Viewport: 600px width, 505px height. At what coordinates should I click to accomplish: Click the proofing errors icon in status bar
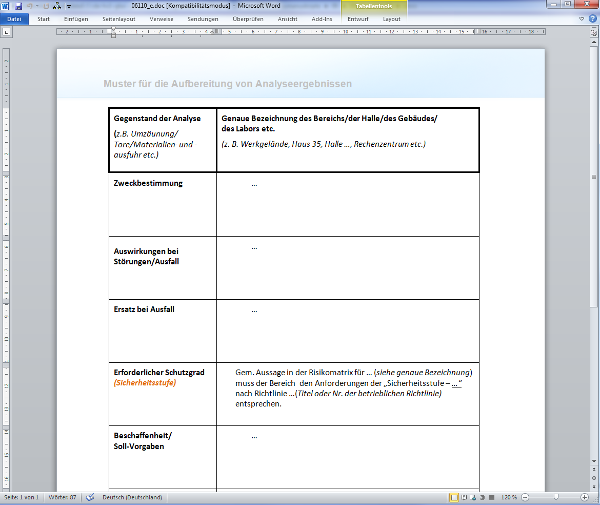pos(90,497)
